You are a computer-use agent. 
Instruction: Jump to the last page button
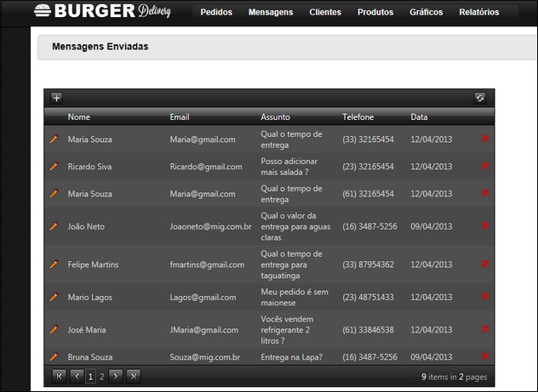coord(133,375)
